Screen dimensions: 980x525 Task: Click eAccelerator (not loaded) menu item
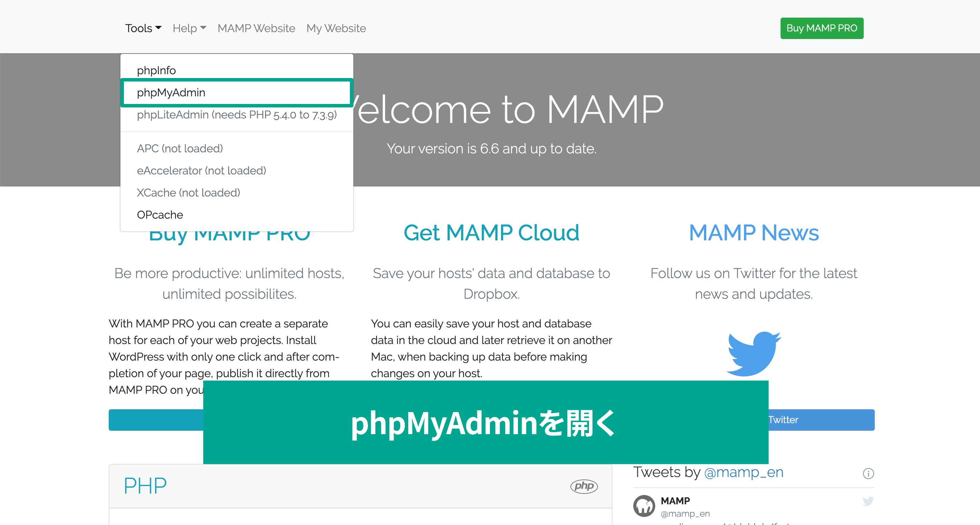click(x=237, y=170)
